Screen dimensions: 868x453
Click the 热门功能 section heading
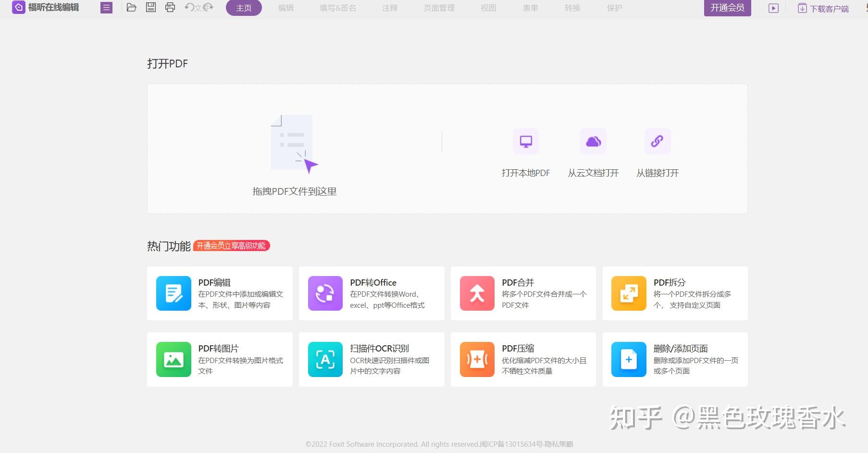tap(169, 246)
